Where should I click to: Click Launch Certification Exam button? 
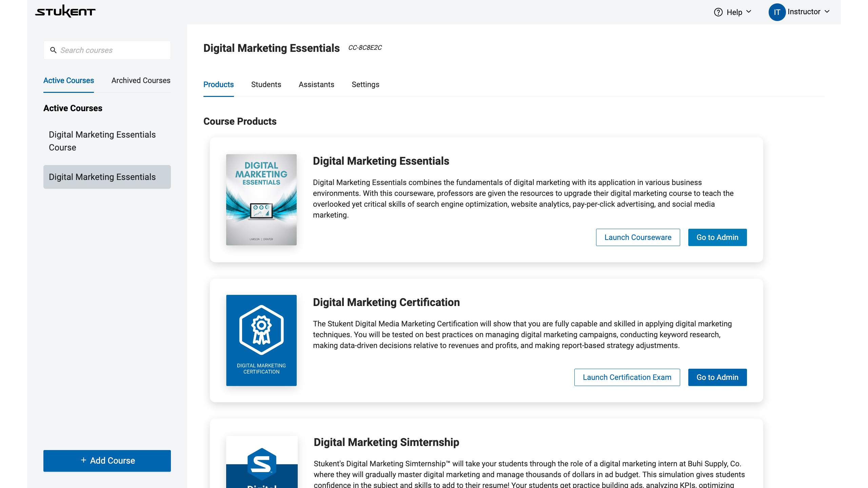click(627, 377)
